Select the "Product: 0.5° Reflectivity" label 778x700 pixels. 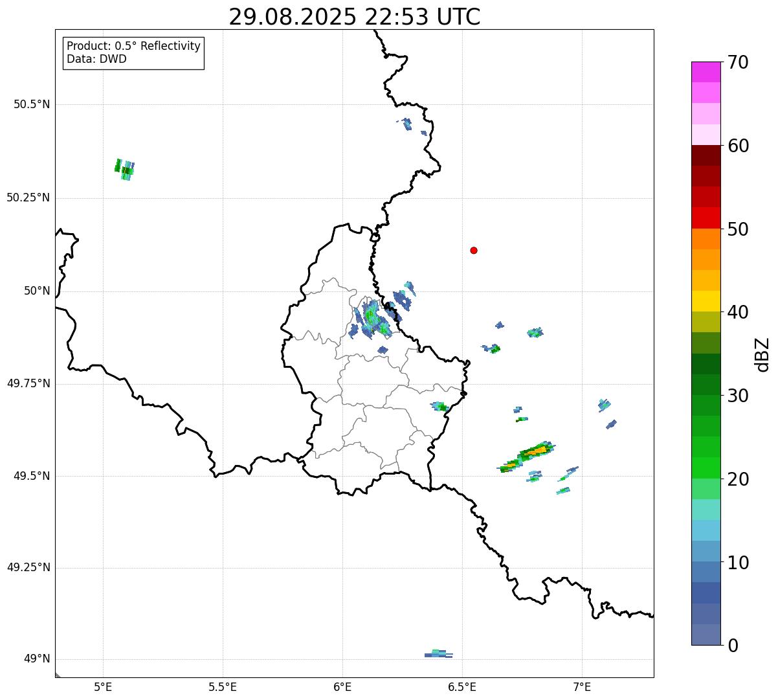tap(133, 47)
